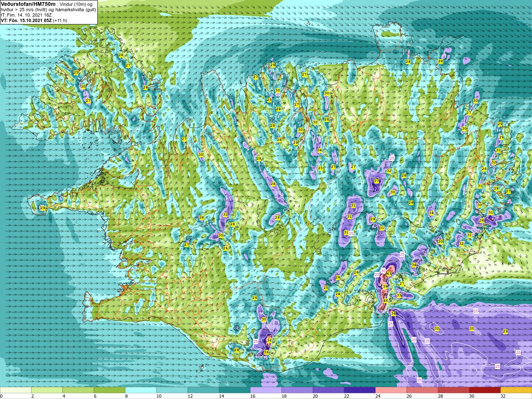Click the lavender 16–18 swatch on color scale
Viewport: 532px width, 399px height.
pyautogui.click(x=266, y=390)
